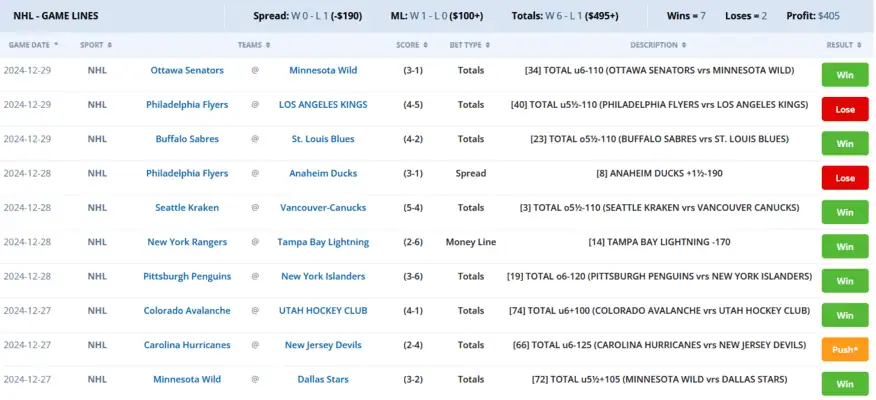Screen dimensions: 876x400
Task: Open the Dallas Stars team link
Action: click(x=323, y=379)
